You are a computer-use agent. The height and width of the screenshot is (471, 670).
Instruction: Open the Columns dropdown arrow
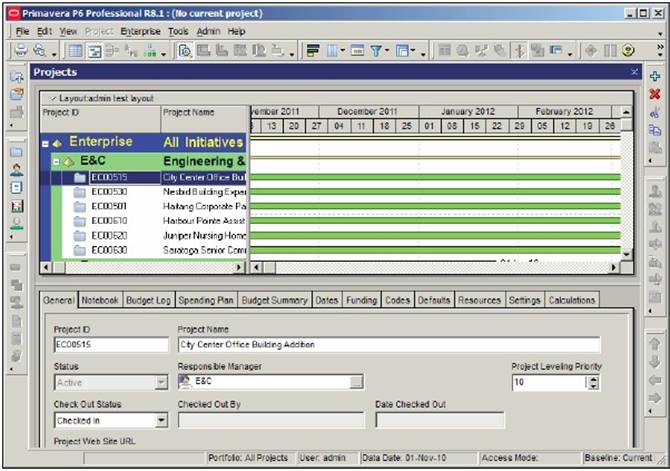pos(342,51)
